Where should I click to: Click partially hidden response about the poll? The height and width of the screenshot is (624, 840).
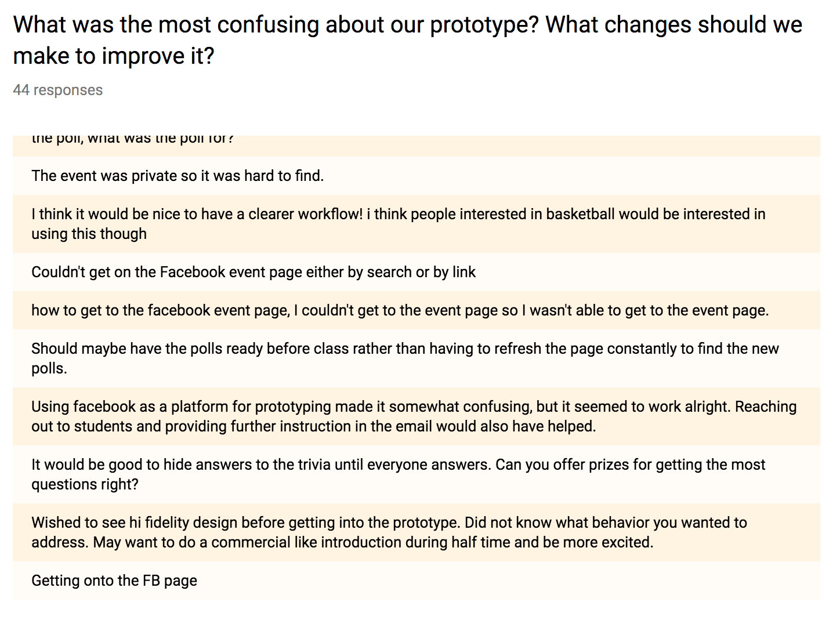(x=417, y=146)
